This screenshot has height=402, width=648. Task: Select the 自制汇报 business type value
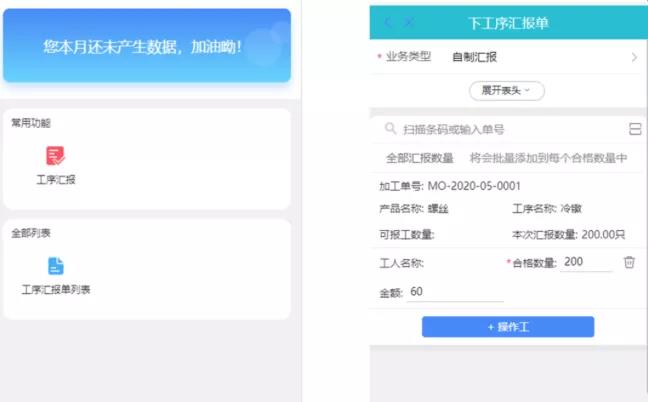[x=474, y=57]
